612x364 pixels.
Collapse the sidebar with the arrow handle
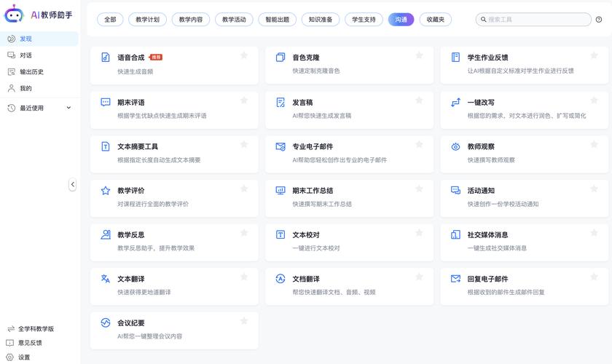(73, 184)
